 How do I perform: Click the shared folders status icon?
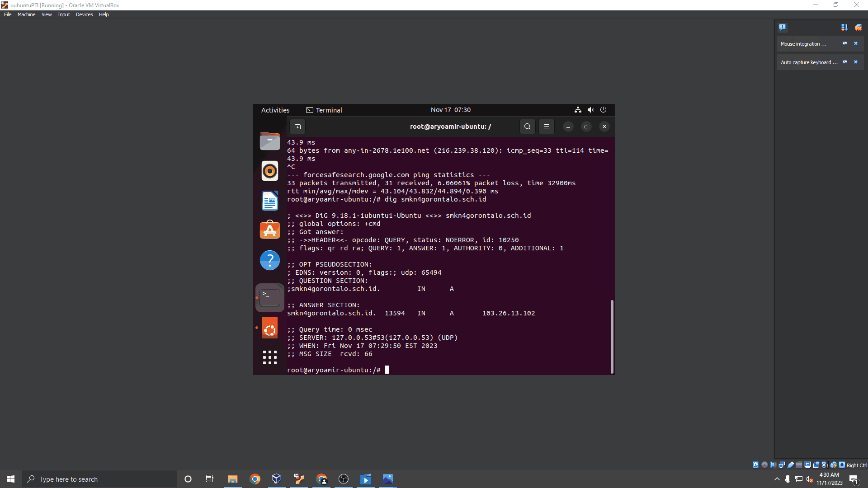[799, 465]
